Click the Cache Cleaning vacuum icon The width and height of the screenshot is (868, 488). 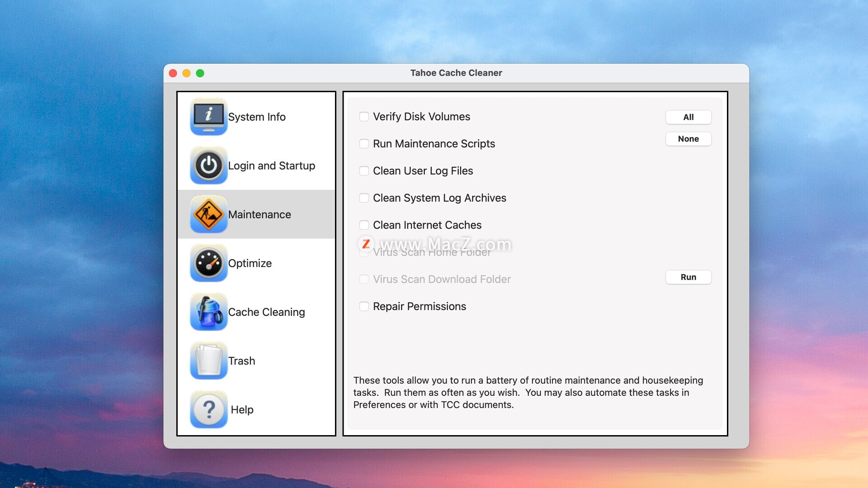click(x=208, y=312)
